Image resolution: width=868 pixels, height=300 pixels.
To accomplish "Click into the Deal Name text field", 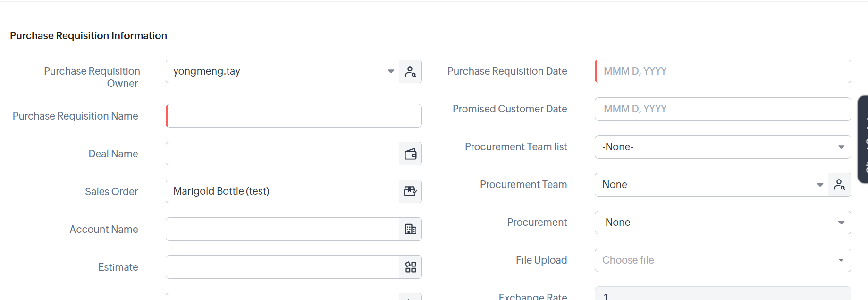I will click(282, 154).
